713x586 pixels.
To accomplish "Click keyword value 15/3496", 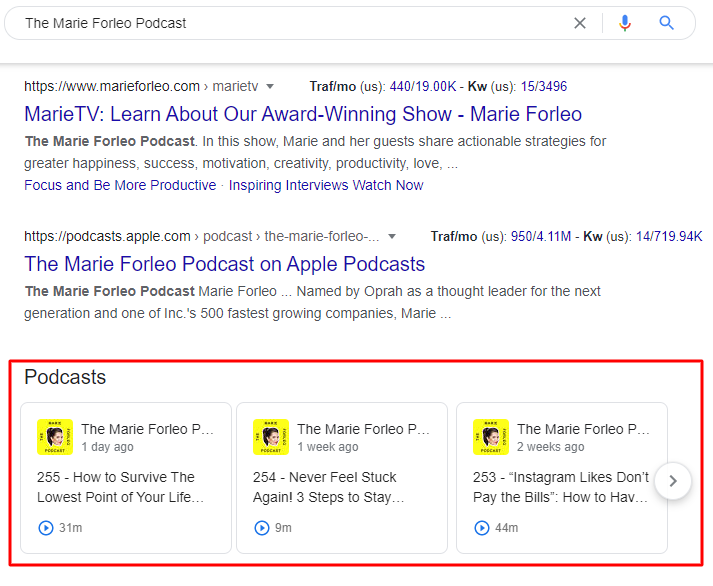I will [x=544, y=86].
